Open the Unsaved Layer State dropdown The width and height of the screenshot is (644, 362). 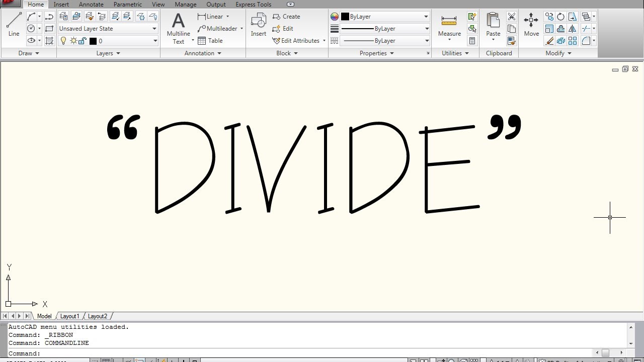point(108,29)
